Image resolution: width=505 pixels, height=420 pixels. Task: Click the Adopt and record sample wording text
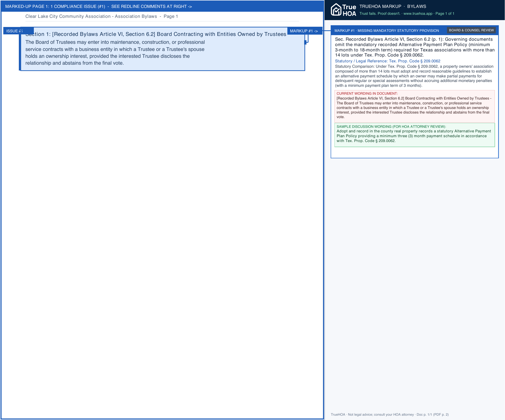click(414, 136)
